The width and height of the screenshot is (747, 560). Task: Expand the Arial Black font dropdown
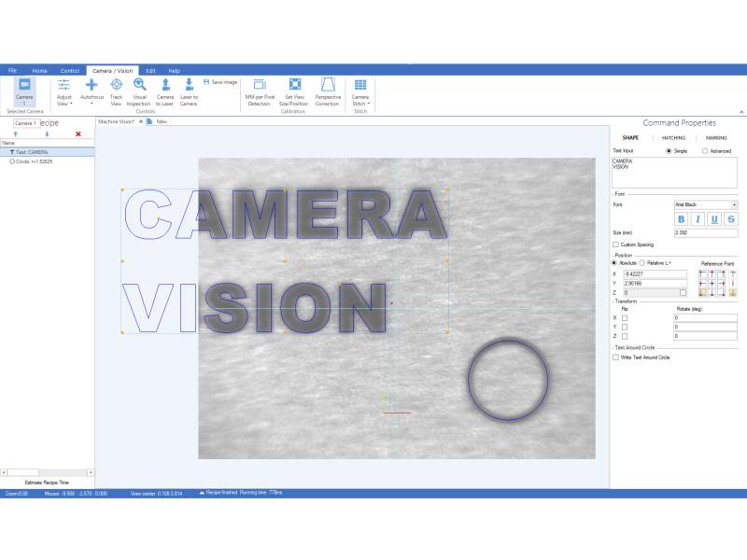(734, 204)
